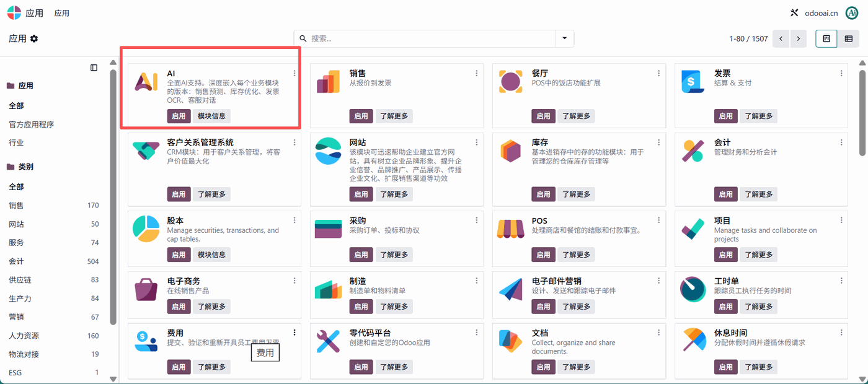Open 模块信息 for the AI app

pyautogui.click(x=211, y=116)
